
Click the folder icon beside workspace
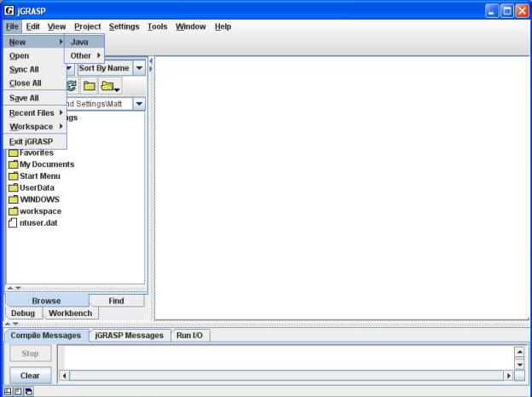[x=14, y=211]
